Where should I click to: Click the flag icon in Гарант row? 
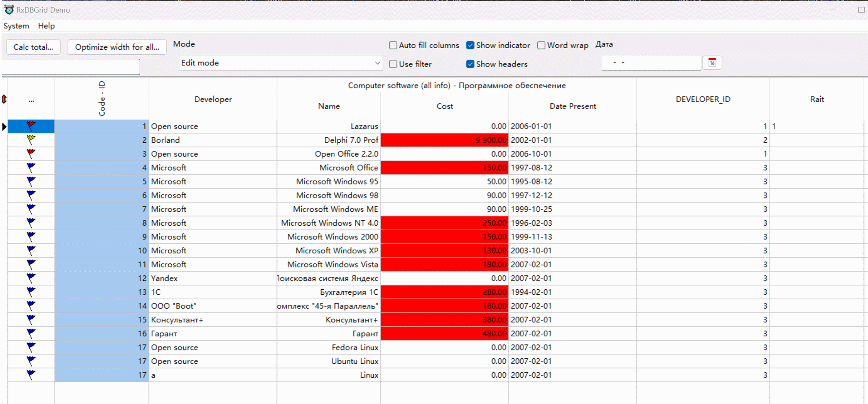point(31,333)
